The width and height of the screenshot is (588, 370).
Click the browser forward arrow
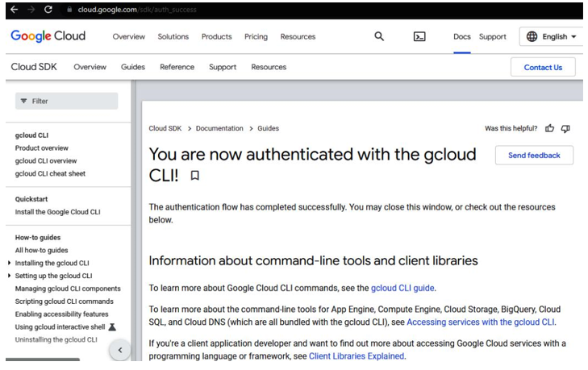pos(31,10)
